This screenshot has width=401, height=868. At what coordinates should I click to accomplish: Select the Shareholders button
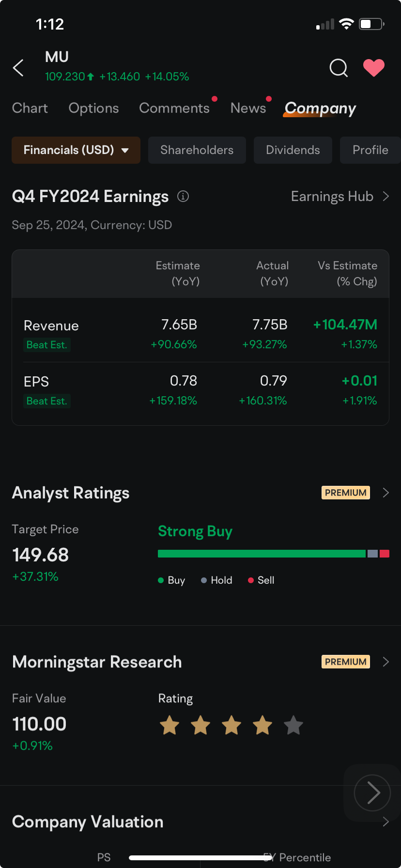click(197, 150)
